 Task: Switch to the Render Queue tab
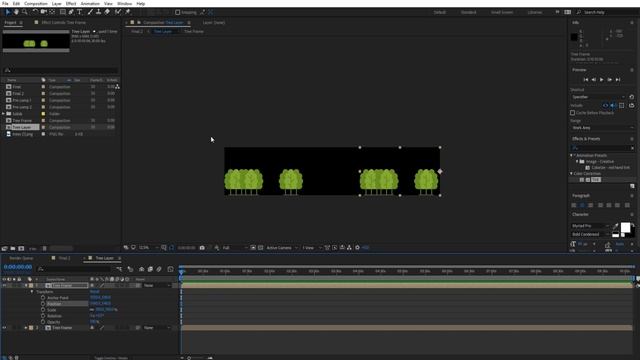point(21,258)
